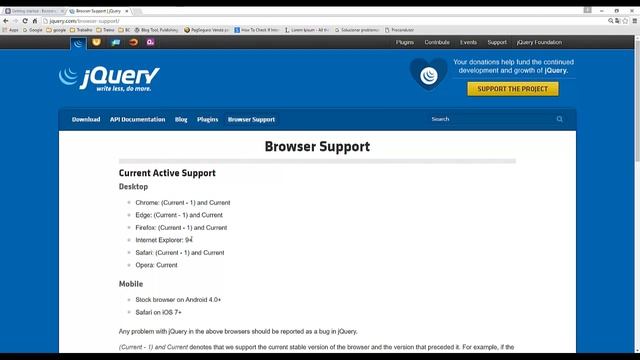Click the Browser Support page heading
Viewport: 640px width, 360px height.
click(317, 147)
